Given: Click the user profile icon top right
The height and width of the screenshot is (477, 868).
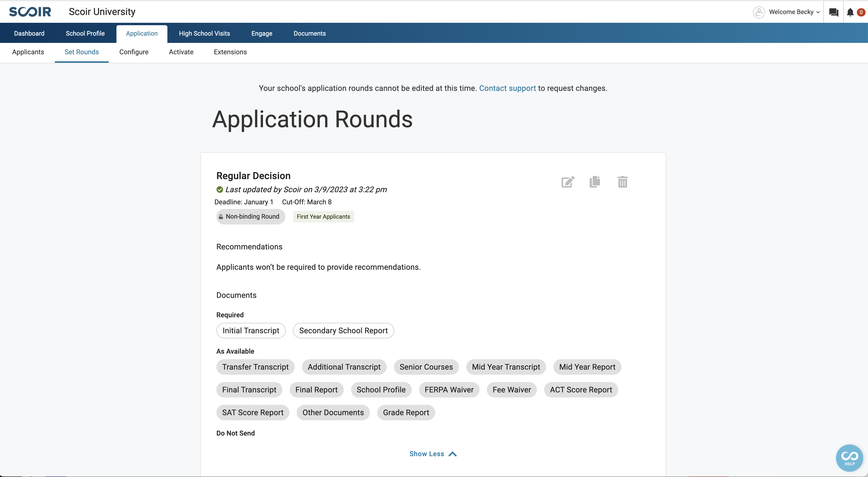Looking at the screenshot, I should pyautogui.click(x=759, y=12).
